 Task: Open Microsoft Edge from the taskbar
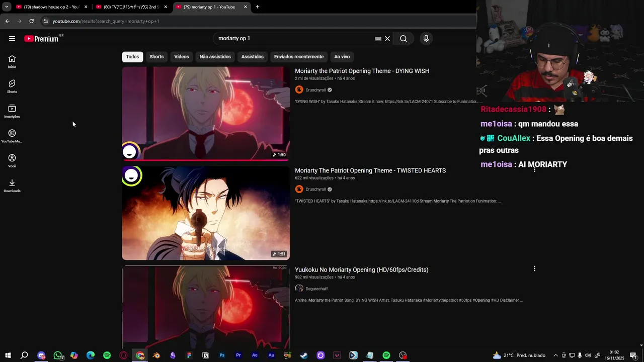91,355
